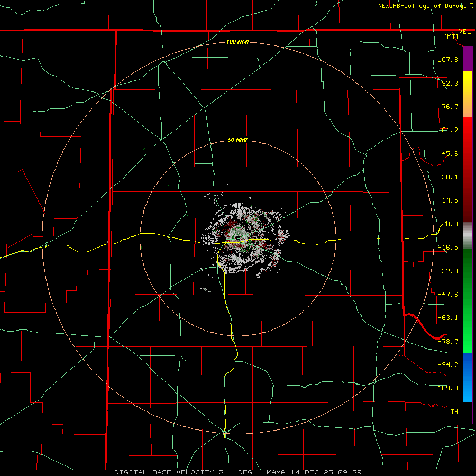476x476 pixels.
Task: Click the 50 NMI range ring label
Action: click(x=237, y=140)
